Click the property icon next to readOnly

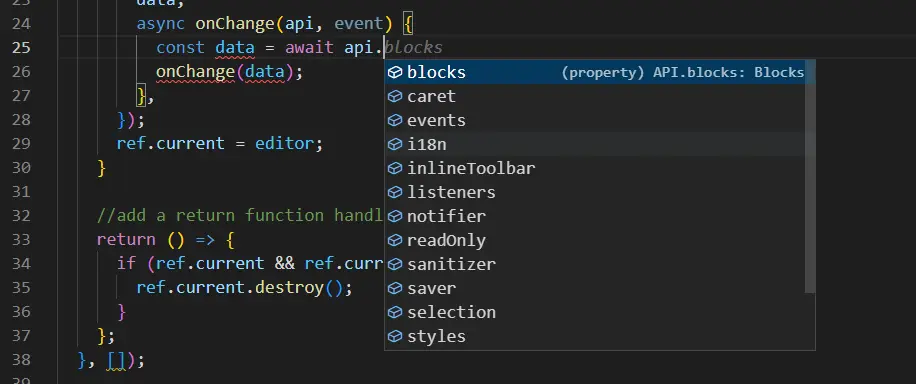click(x=395, y=240)
